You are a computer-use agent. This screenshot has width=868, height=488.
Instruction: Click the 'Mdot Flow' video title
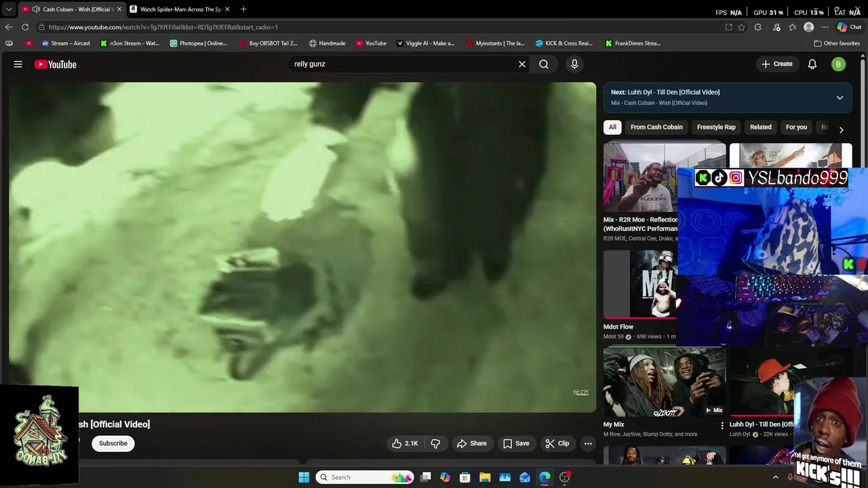[618, 327]
